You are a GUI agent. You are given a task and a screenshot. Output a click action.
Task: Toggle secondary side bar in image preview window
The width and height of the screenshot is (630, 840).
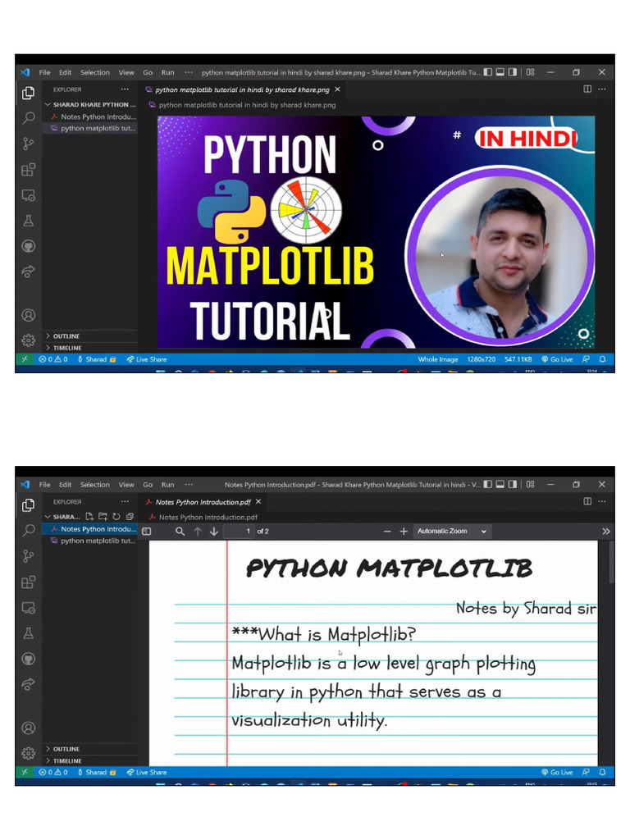[x=513, y=72]
